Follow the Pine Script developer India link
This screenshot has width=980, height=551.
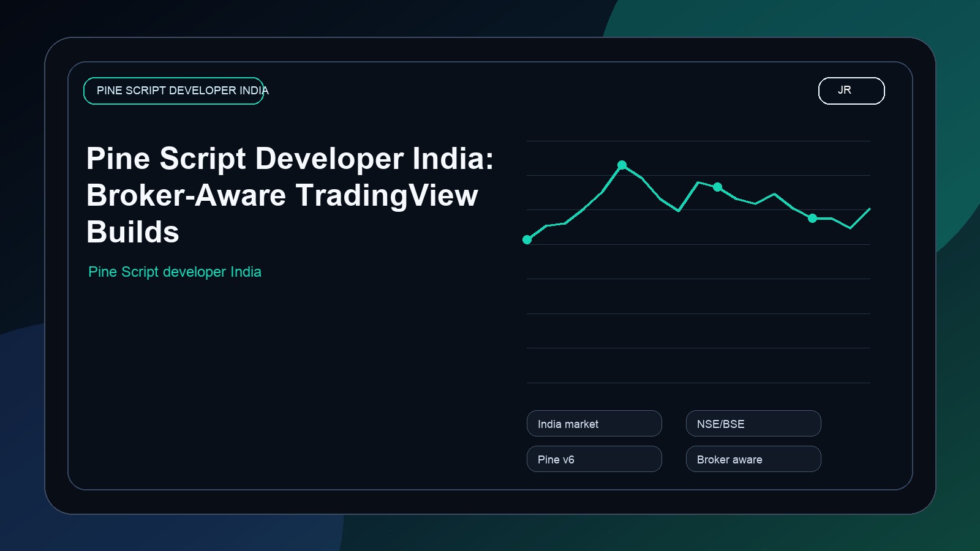pos(175,272)
